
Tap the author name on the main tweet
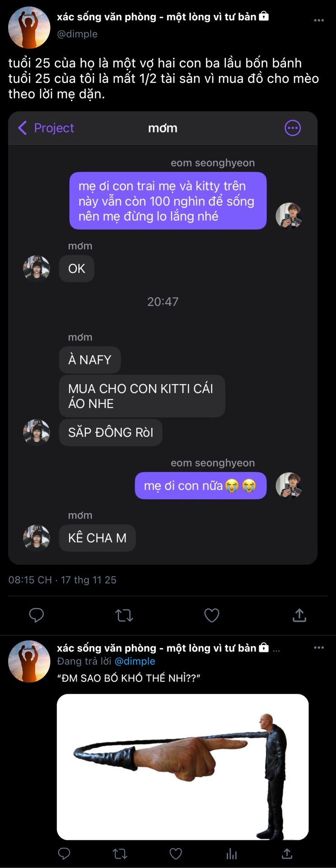pyautogui.click(x=156, y=17)
